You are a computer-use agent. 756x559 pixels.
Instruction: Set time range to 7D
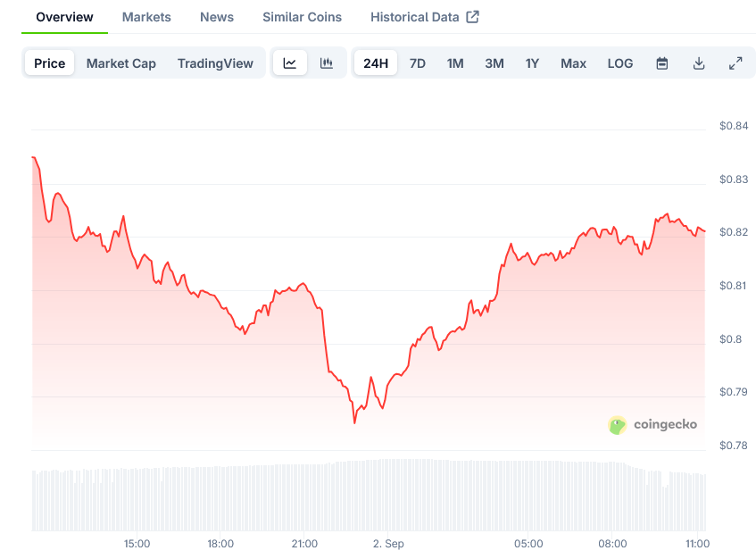418,63
